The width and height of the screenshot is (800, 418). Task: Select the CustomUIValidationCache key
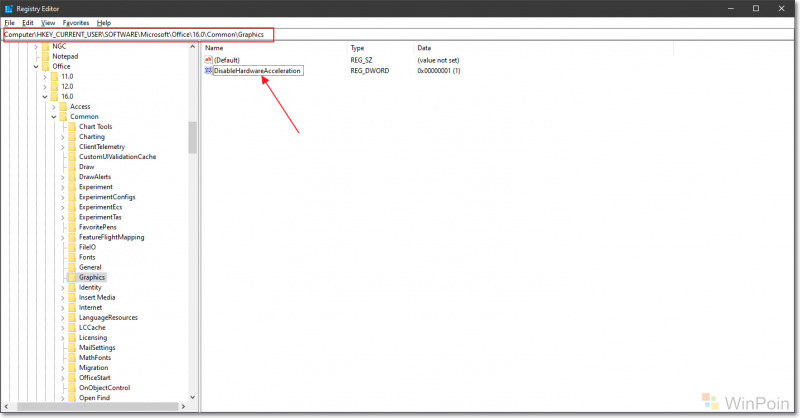click(117, 157)
